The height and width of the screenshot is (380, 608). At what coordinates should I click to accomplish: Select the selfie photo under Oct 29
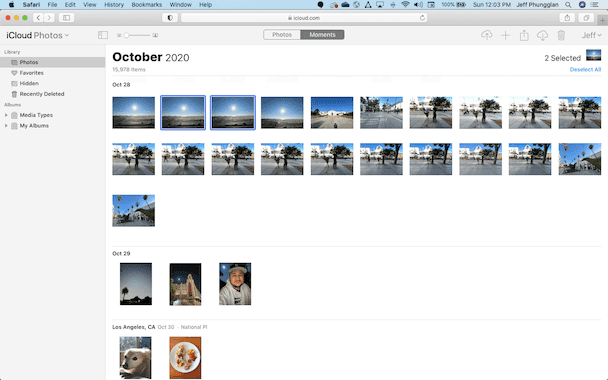pos(235,284)
